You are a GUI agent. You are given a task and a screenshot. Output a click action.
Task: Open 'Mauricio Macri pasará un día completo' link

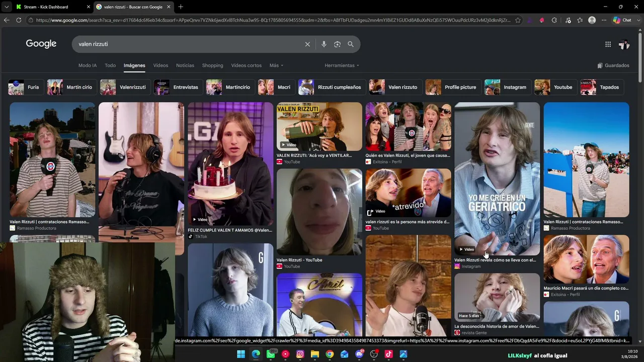pos(586,288)
